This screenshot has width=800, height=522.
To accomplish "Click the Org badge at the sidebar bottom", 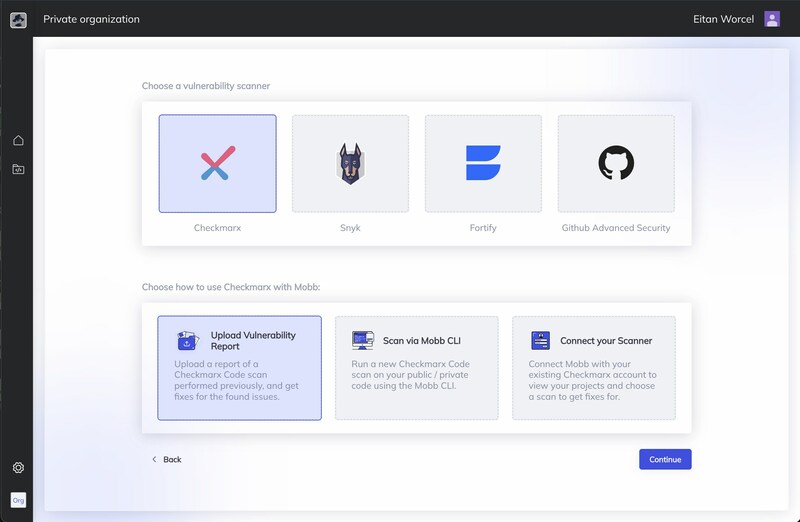I will (x=18, y=500).
